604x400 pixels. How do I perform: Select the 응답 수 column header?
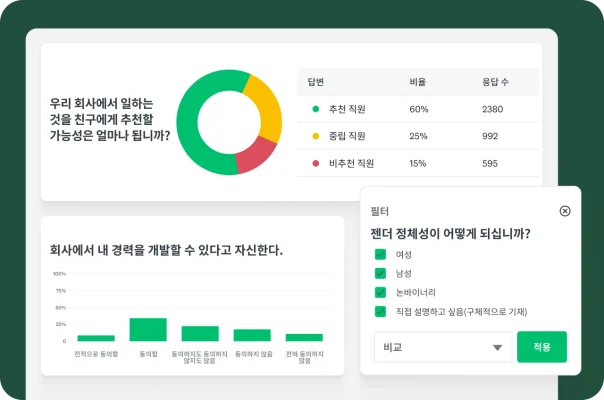pyautogui.click(x=495, y=82)
